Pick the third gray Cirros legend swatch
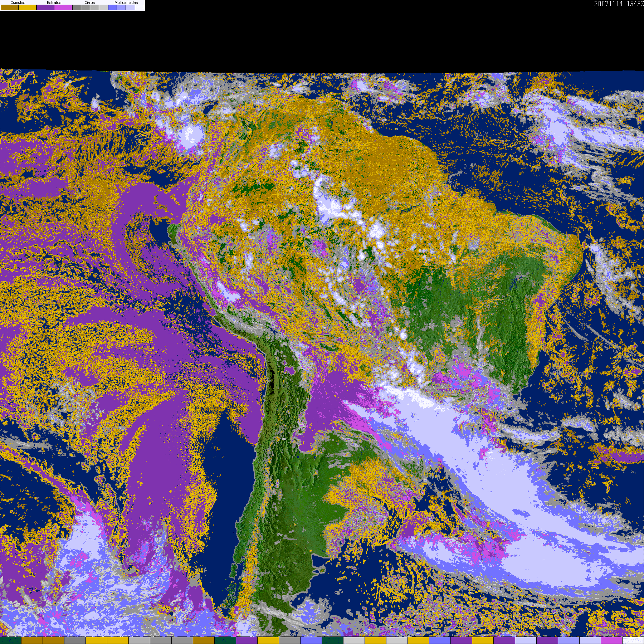This screenshot has width=644, height=644. coord(94,8)
